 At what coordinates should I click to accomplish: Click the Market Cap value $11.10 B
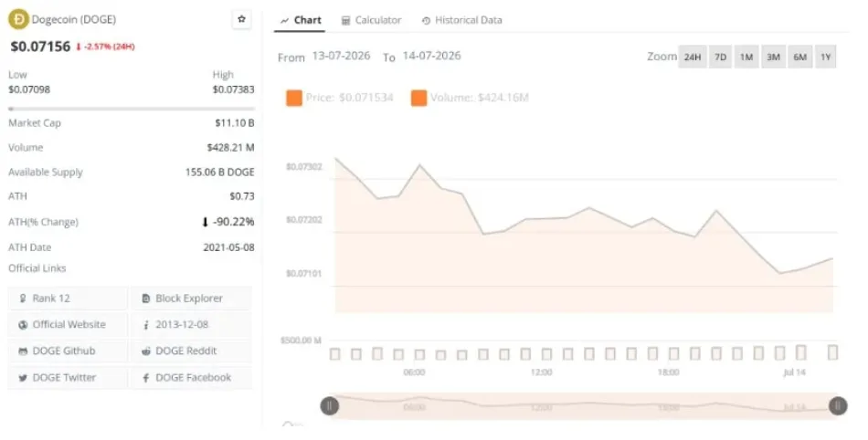[235, 122]
